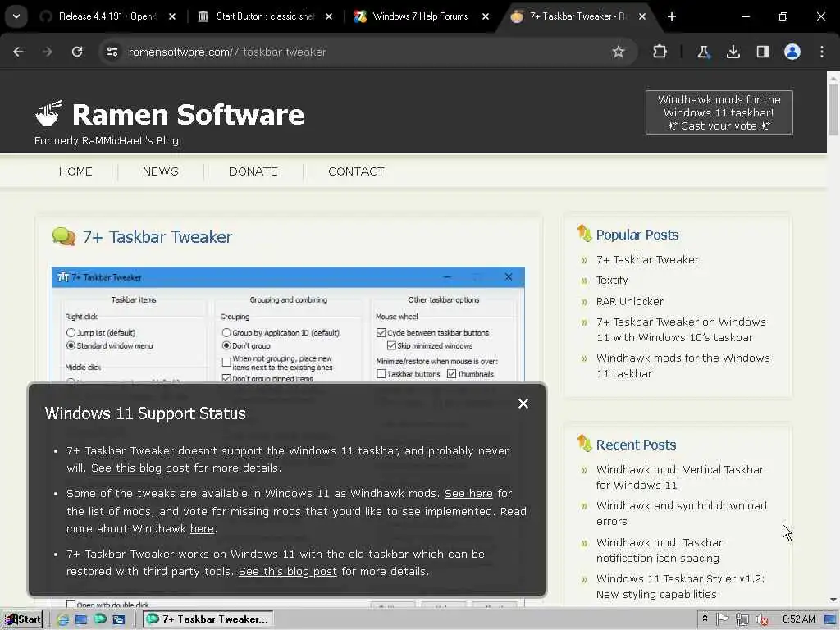The image size is (840, 630).
Task: Click the Ramen Software site title
Action: (x=188, y=115)
